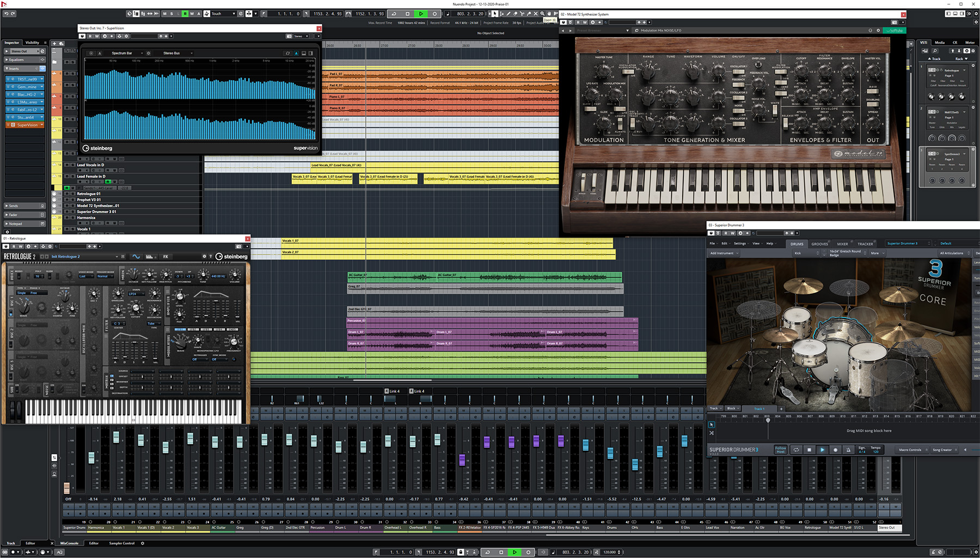Image resolution: width=980 pixels, height=558 pixels.
Task: Click the Add Instrument dropdown button
Action: click(724, 253)
